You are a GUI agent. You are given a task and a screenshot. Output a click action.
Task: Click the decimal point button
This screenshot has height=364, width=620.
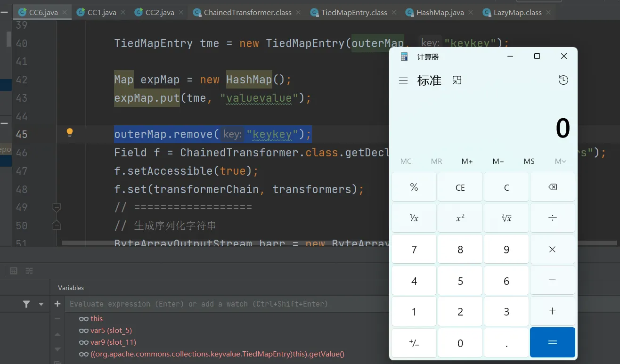click(506, 342)
